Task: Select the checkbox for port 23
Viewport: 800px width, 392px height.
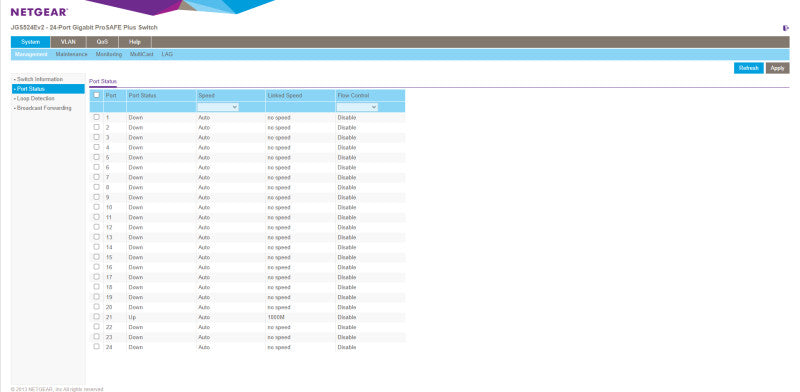Action: (96, 336)
